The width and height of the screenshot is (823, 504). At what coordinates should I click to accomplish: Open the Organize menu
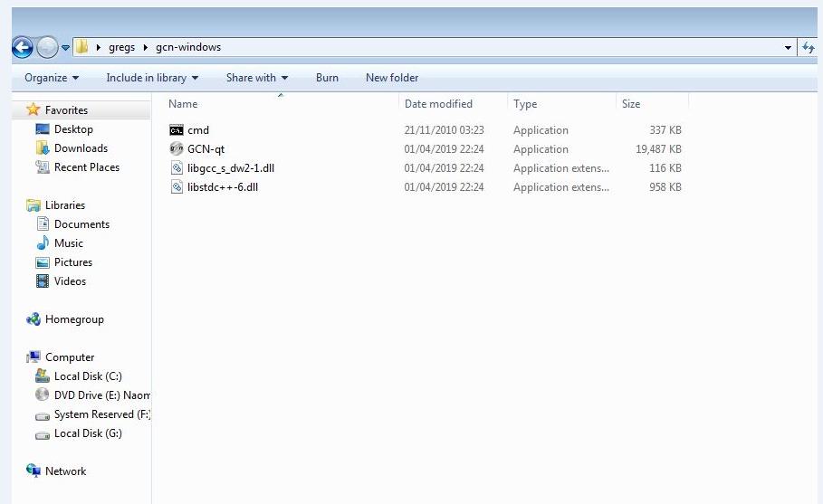[x=52, y=78]
